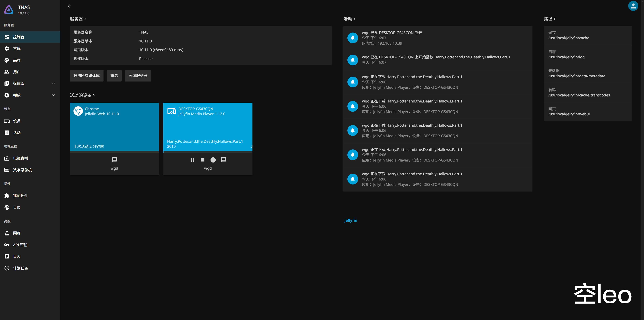Open the 活动的设备 section heading
Screen dimensions: 644x320
point(82,95)
